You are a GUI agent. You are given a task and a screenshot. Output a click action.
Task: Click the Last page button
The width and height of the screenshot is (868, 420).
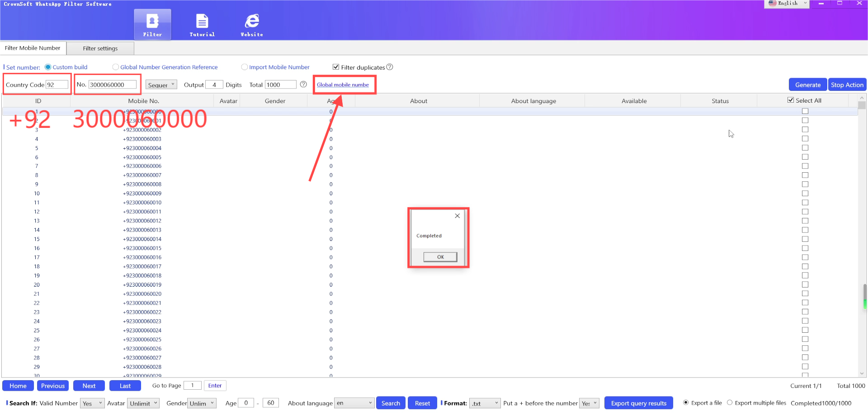pos(125,386)
